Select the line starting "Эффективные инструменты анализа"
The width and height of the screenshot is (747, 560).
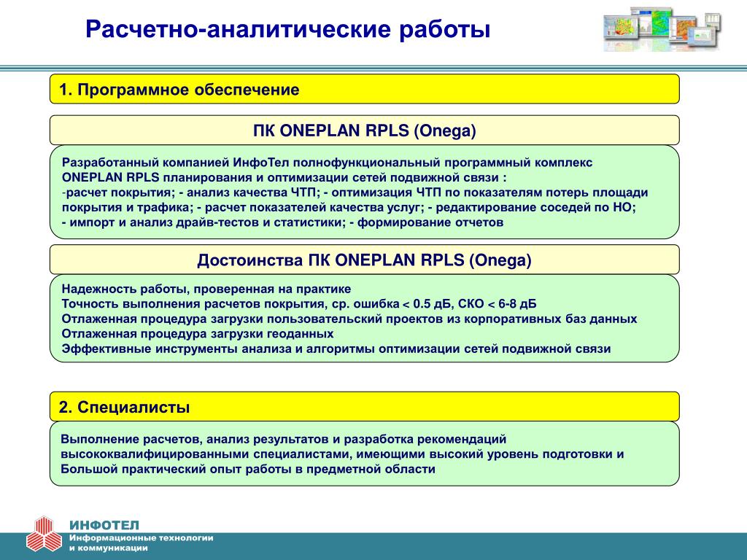coord(336,349)
